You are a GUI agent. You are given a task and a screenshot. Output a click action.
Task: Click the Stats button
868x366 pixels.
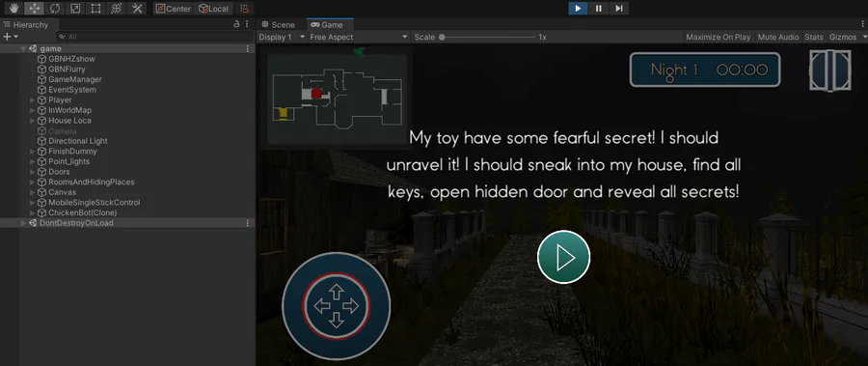tap(813, 37)
